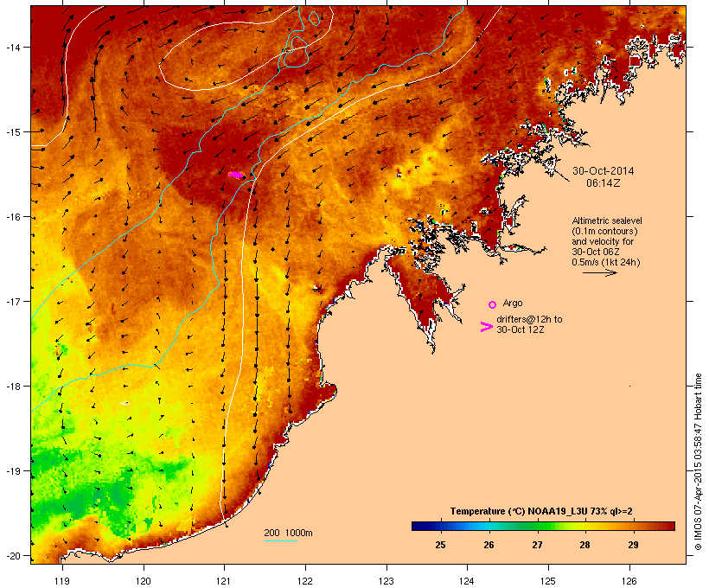Screen dimensions: 709x588
Task: Click the '(0.1m contours)' legend text
Action: coord(604,231)
